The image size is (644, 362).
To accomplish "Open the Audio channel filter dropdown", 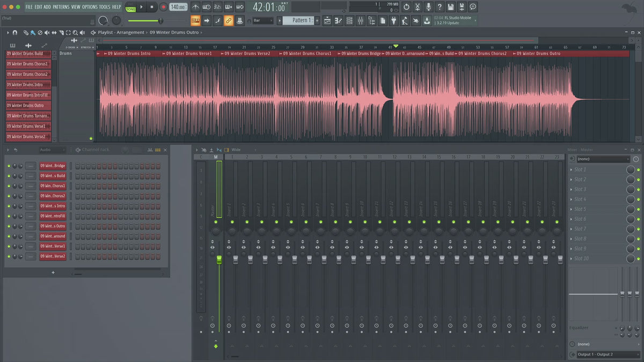I will point(52,150).
